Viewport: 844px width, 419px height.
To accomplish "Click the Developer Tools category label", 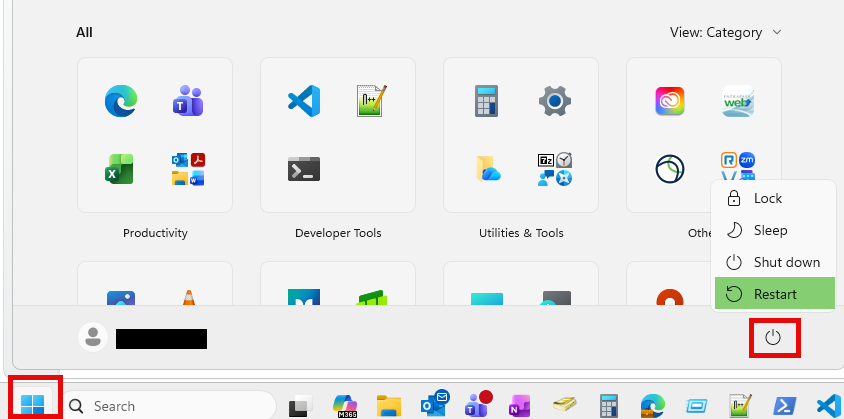I will [x=338, y=233].
